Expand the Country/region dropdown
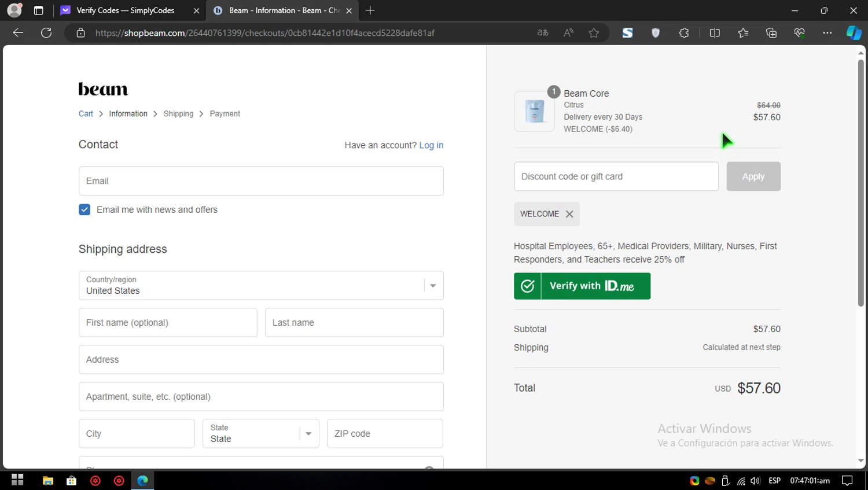Screen dimensions: 868x490 (261, 286)
